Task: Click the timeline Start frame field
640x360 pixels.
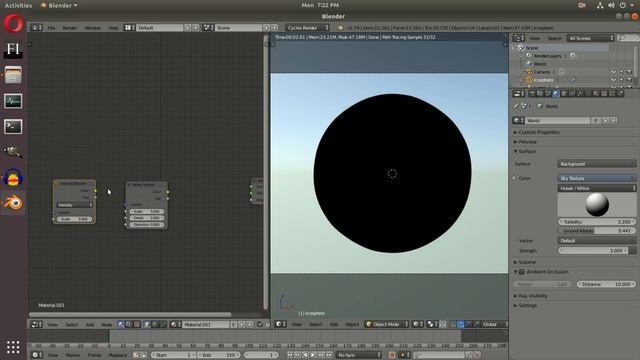Action: pyautogui.click(x=172, y=355)
